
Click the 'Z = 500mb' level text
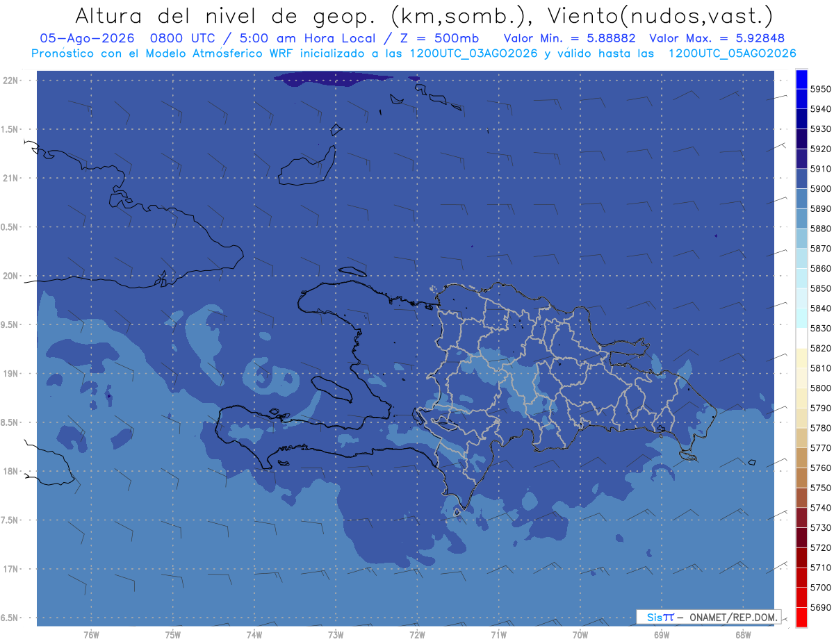point(439,38)
